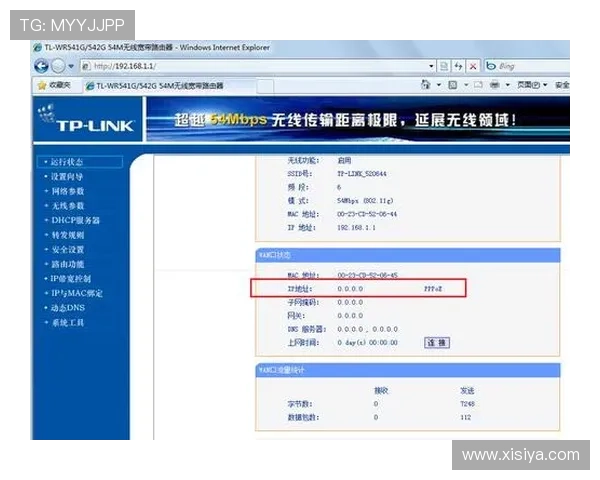Open the recent pages dropdown beside Forward
Viewport: 600px width, 480px height.
71,66
